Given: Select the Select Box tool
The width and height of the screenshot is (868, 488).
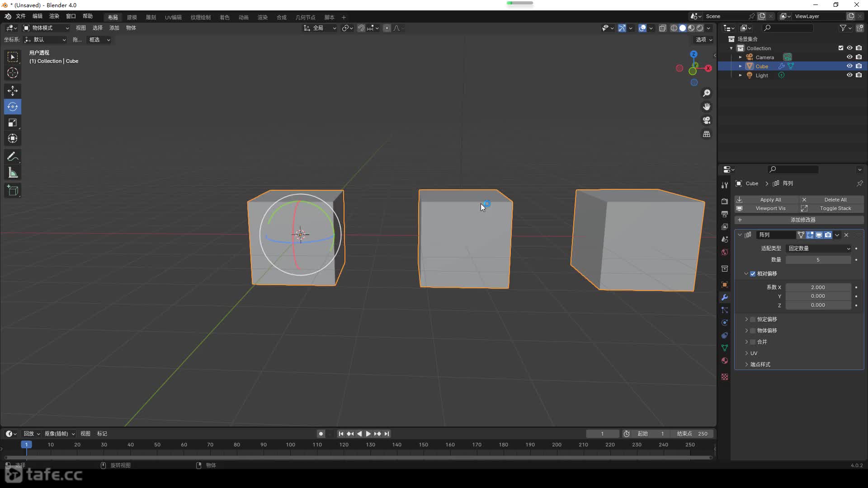Looking at the screenshot, I should point(13,57).
